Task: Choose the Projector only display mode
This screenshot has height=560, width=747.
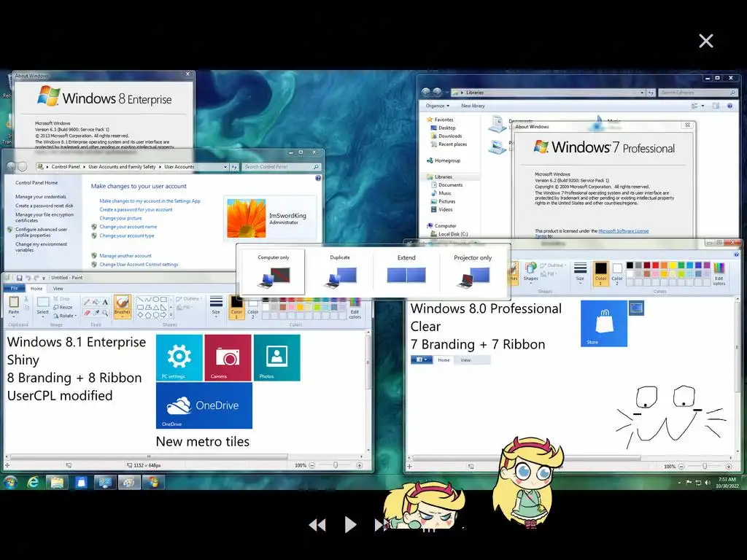Action: [473, 271]
